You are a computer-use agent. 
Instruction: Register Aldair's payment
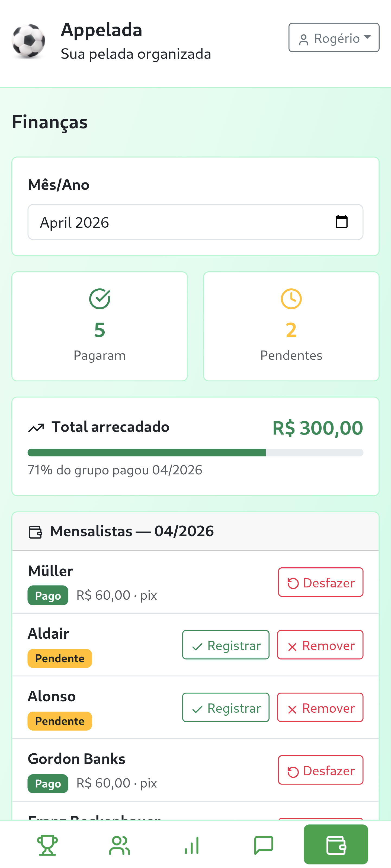tap(226, 645)
